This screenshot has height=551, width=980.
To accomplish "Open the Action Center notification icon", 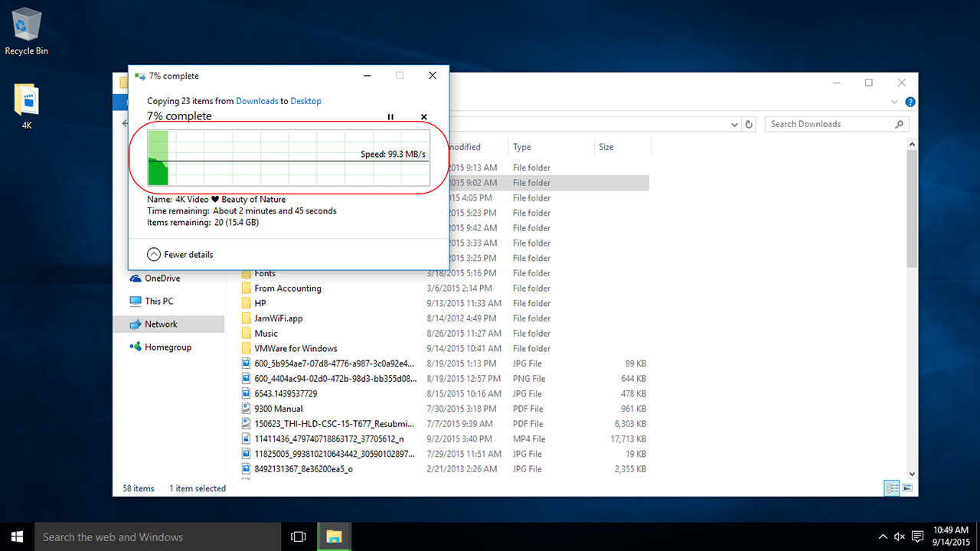I will [x=917, y=536].
